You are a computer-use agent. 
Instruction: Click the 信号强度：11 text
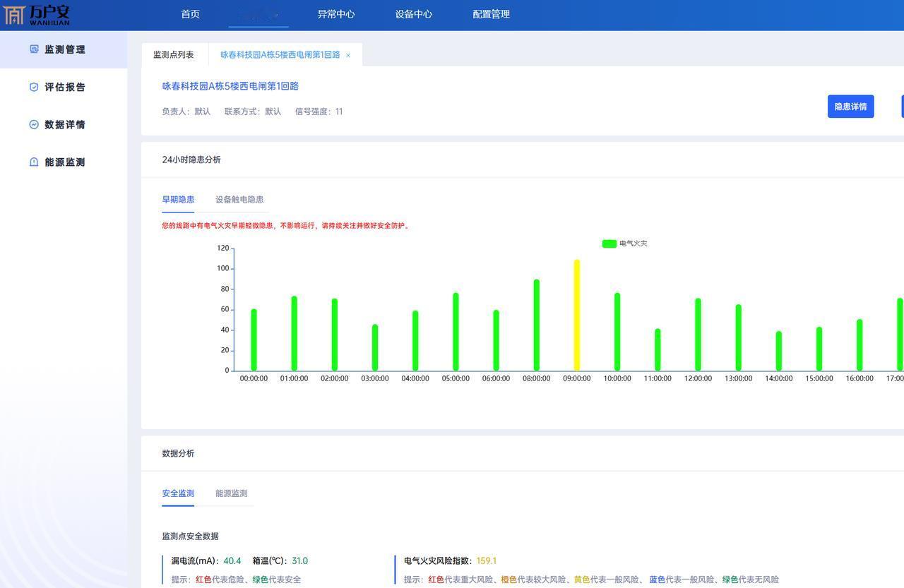(x=319, y=112)
